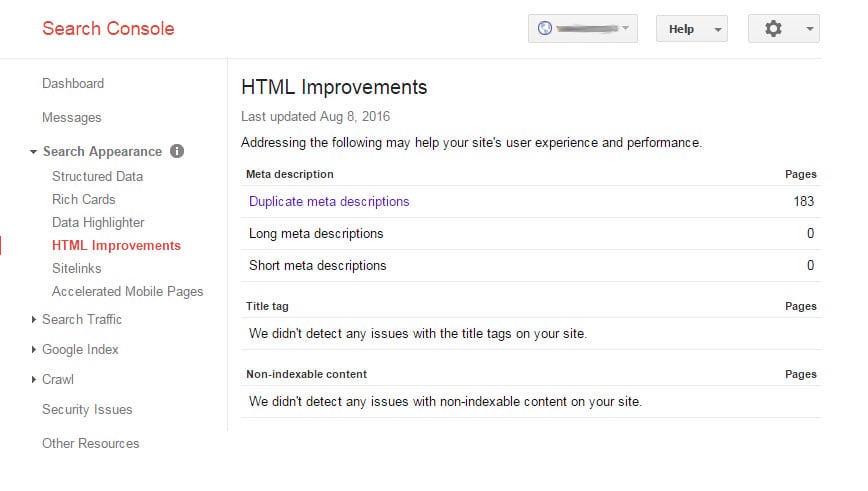Open Security Issues page
This screenshot has height=491, width=868.
click(x=87, y=410)
